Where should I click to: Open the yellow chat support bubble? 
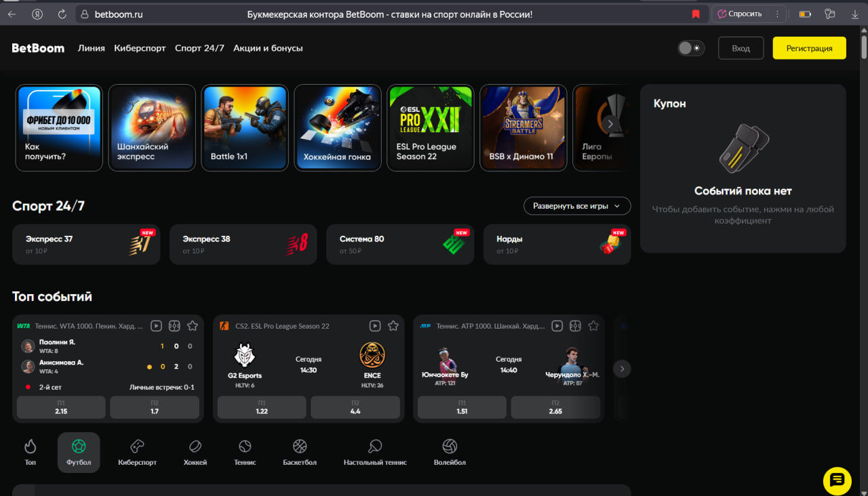[x=837, y=480]
